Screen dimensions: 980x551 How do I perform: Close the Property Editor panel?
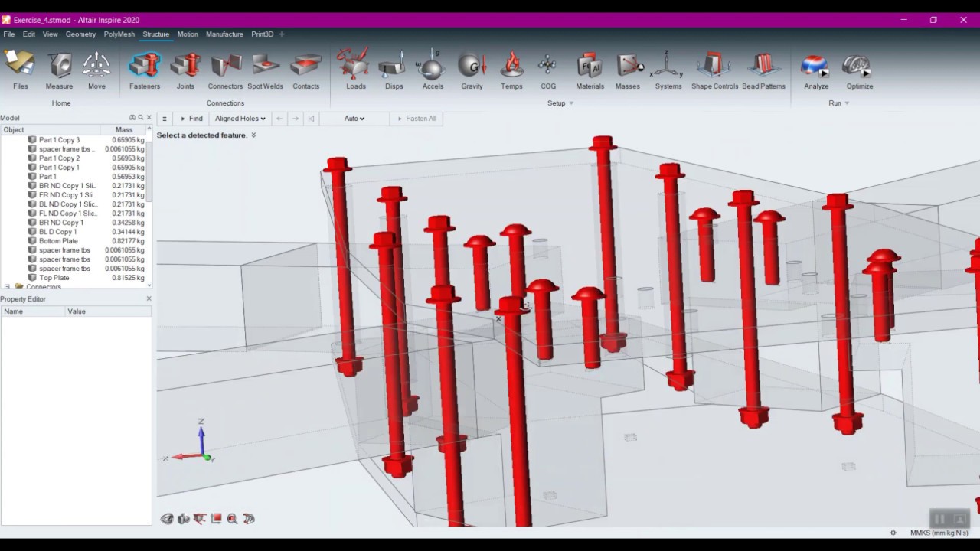point(149,299)
